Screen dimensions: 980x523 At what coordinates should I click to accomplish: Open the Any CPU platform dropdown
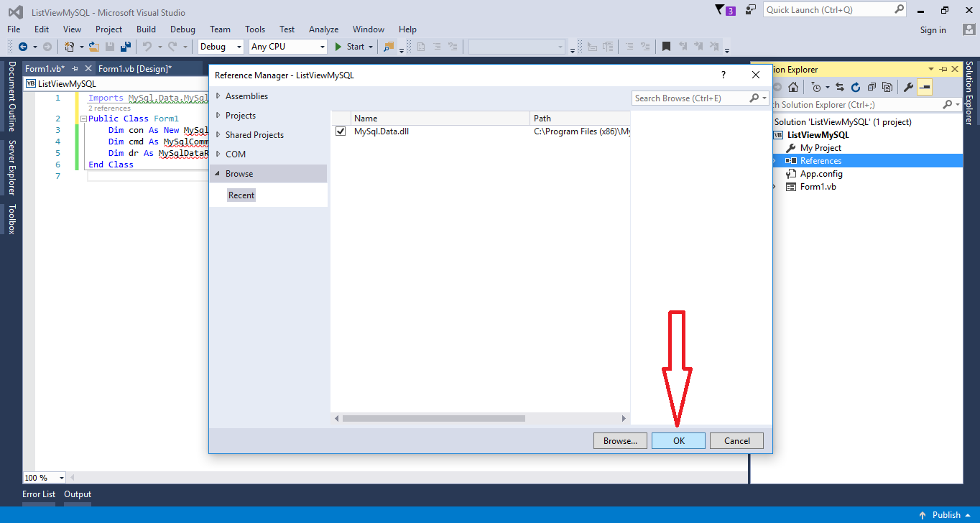pos(322,47)
